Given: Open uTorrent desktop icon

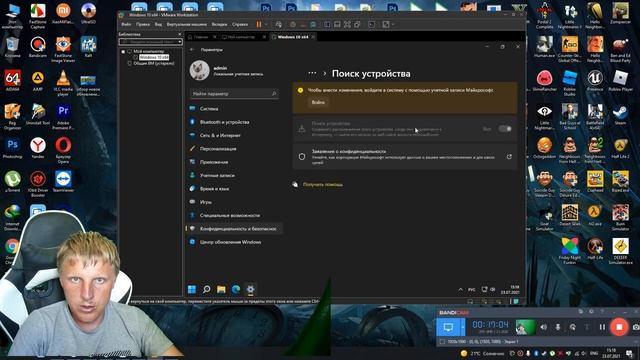Looking at the screenshot, I should coord(13,182).
